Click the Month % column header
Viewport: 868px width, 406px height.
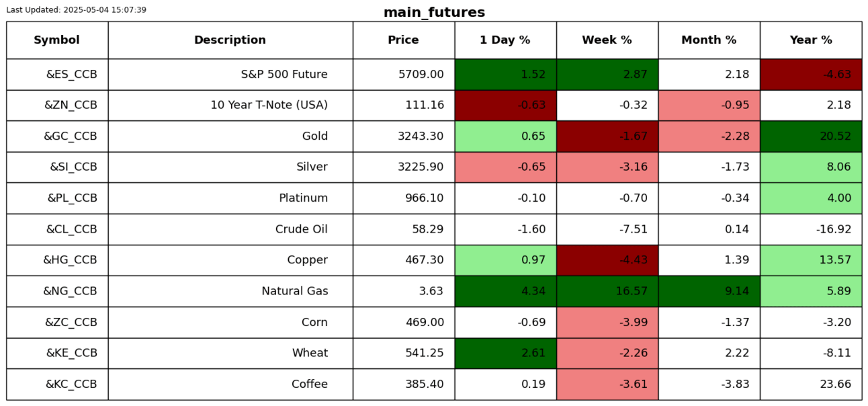pos(709,40)
